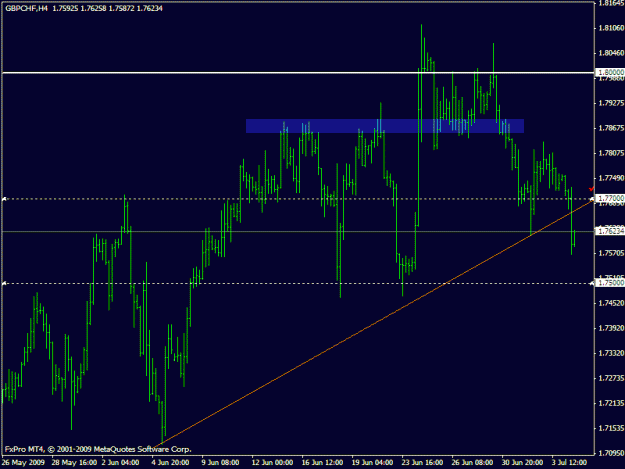Click the FxPro MT4 MetaQuotes copyright text
The image size is (625, 469).
point(98,449)
